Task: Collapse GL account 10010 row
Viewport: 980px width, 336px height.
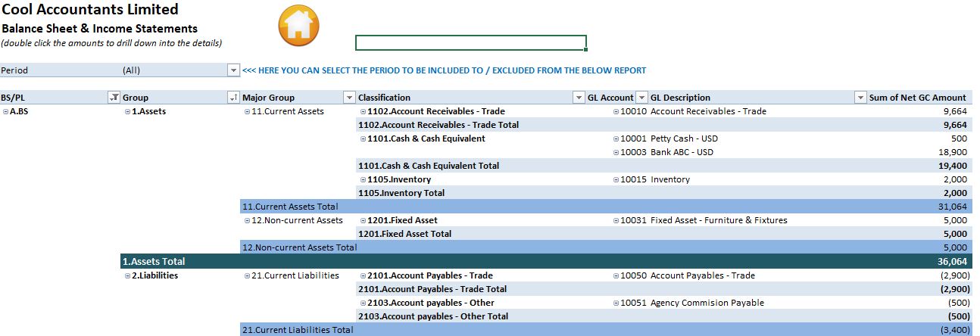Action: pos(616,111)
